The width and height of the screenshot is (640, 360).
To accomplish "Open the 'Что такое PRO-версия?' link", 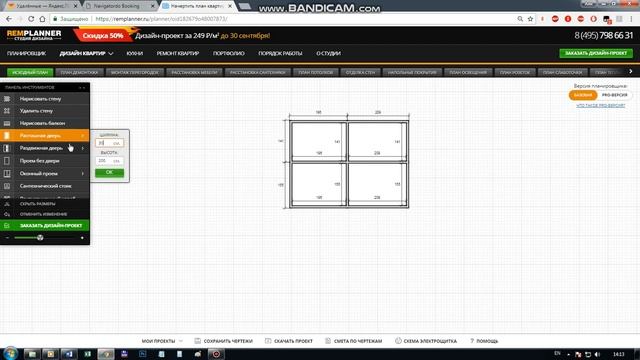I will 600,106.
